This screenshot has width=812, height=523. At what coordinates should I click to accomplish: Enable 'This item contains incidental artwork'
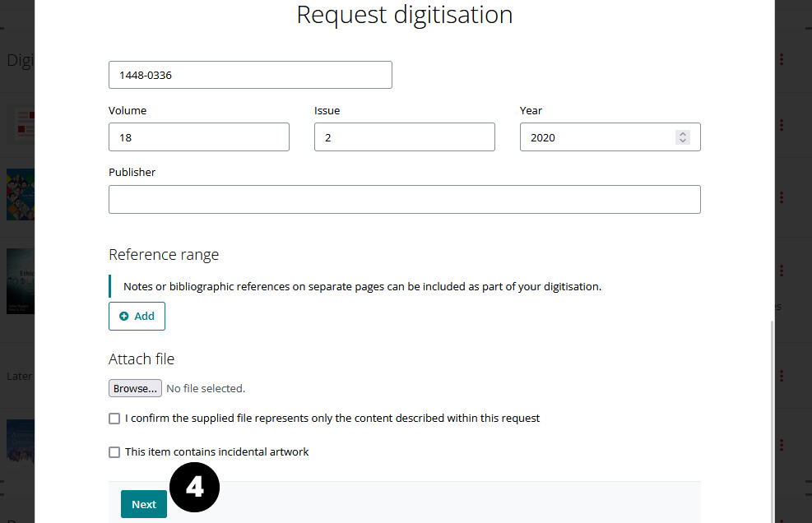pyautogui.click(x=114, y=452)
